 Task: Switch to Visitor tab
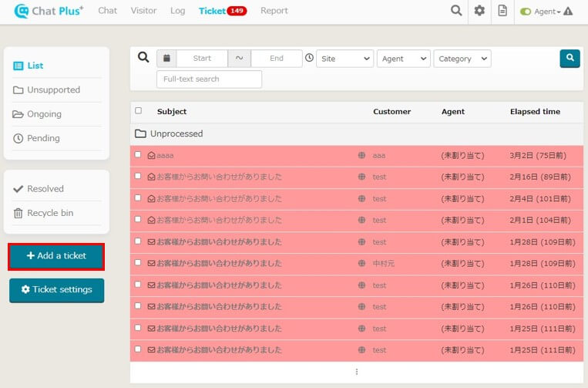[143, 11]
